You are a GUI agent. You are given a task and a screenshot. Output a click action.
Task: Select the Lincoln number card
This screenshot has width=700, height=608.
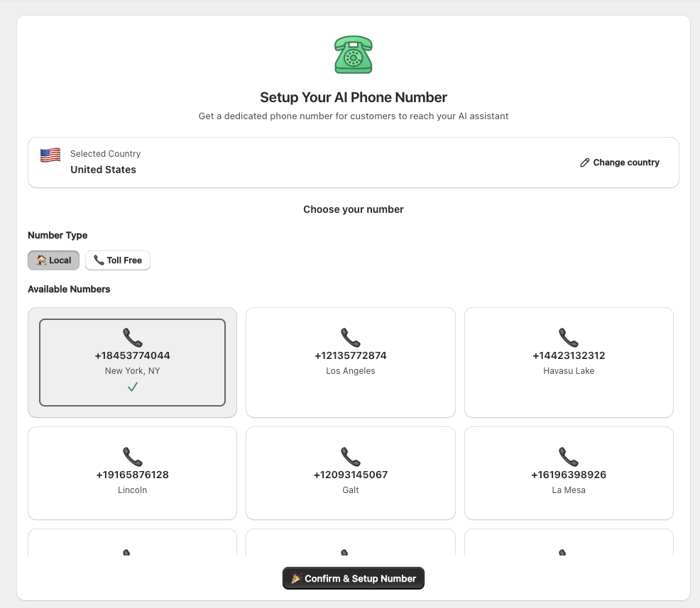tap(133, 473)
